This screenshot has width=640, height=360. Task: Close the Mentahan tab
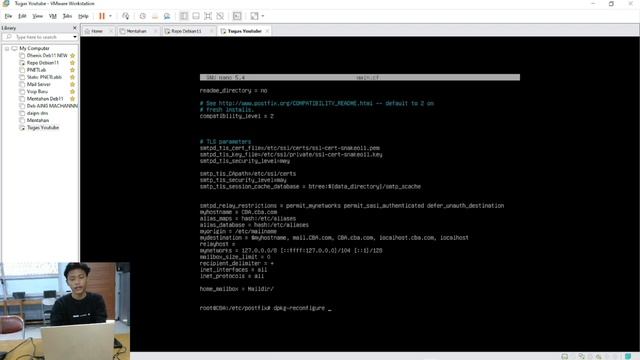156,31
